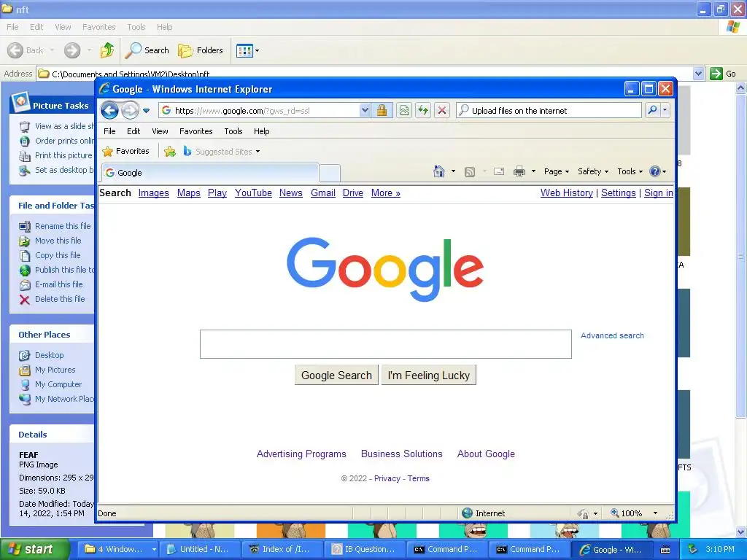Click the RSS feeds icon
Viewport: 747px width, 560px height.
point(470,171)
